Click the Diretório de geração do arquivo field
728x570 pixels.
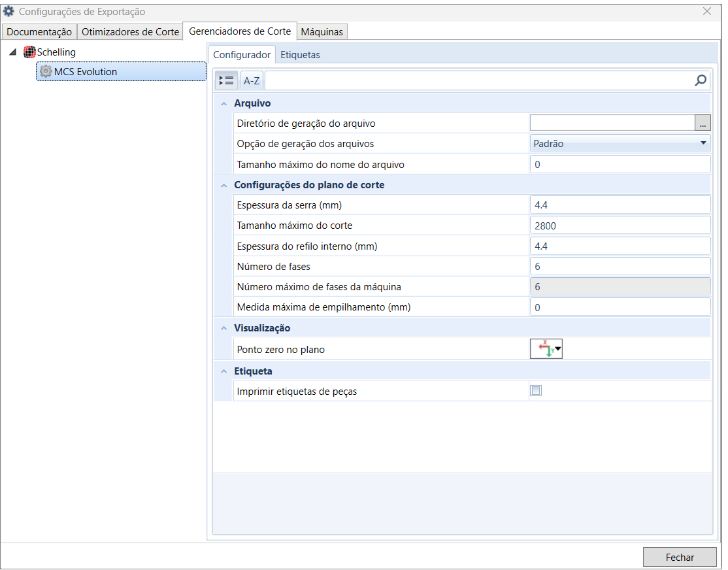tap(612, 123)
